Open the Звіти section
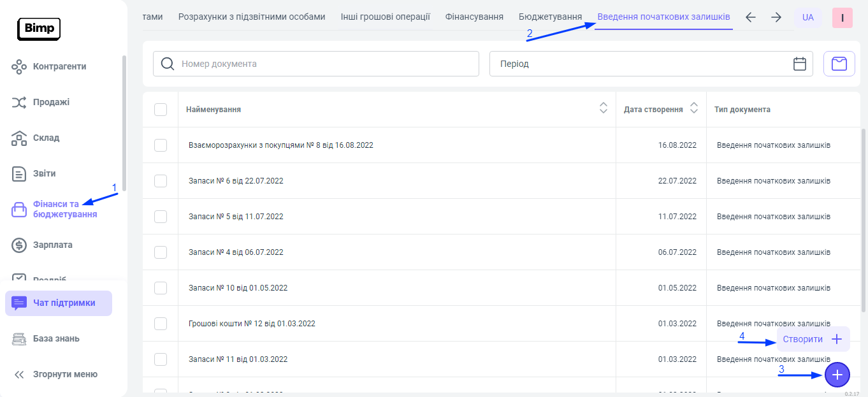The image size is (868, 397). point(44,173)
